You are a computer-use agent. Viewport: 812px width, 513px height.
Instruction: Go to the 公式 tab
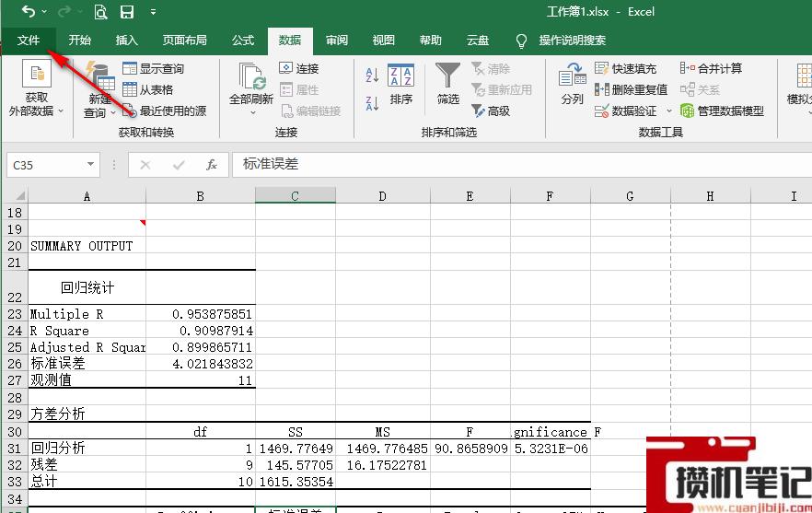[x=243, y=41]
